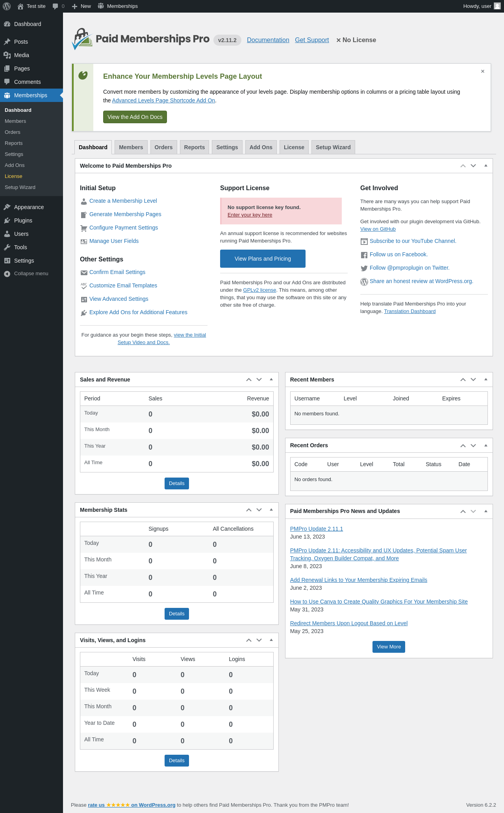Click Details under Sales and Revenue
Viewport: 504px width, 813px height.
click(x=177, y=483)
